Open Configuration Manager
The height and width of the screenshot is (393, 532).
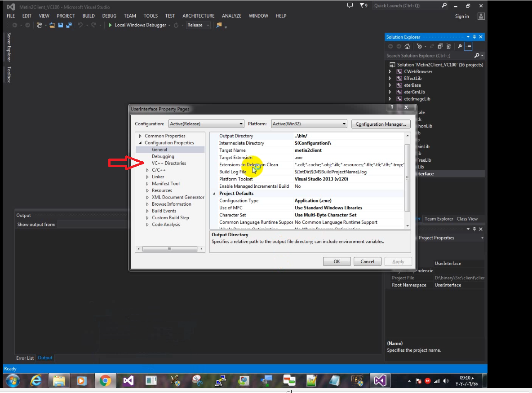381,124
